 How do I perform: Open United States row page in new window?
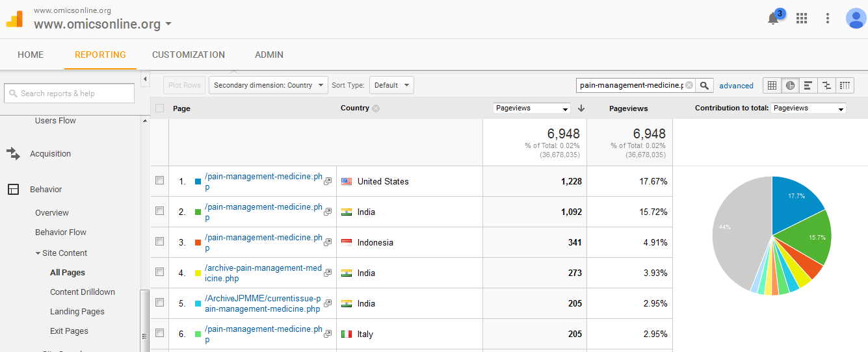[328, 181]
